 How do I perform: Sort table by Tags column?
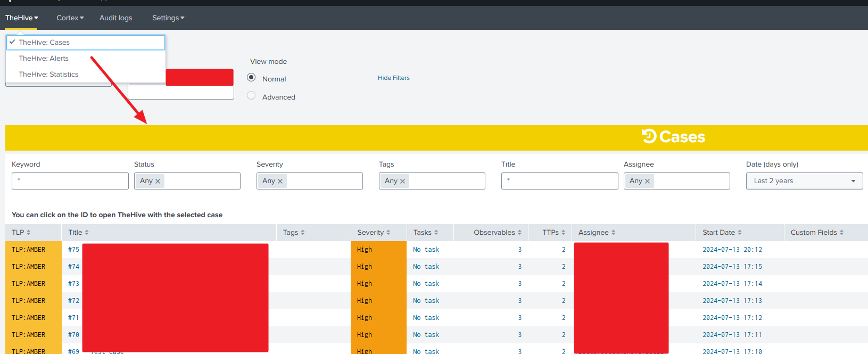(294, 233)
